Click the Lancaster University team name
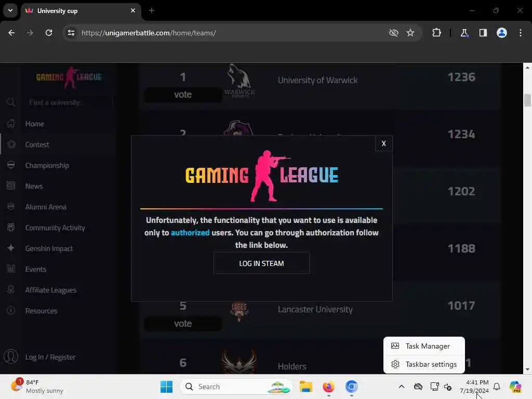Screen dimensions: 532x399 click(x=315, y=310)
